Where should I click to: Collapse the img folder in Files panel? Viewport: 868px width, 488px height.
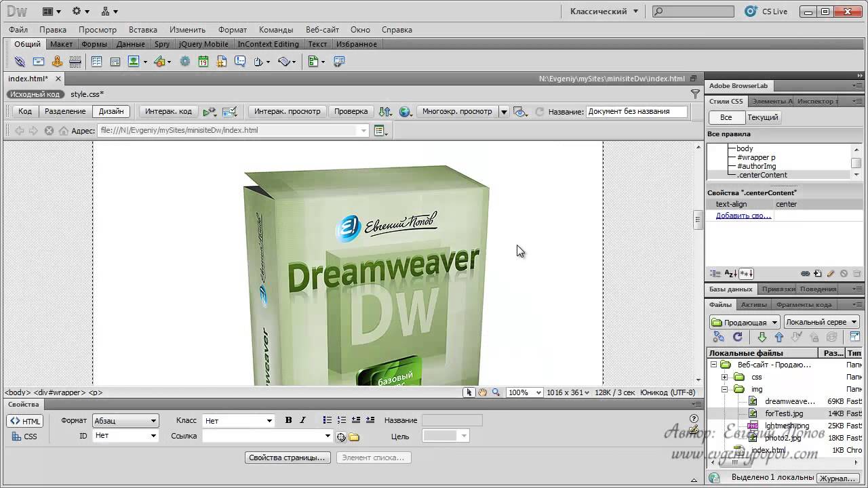click(x=724, y=390)
